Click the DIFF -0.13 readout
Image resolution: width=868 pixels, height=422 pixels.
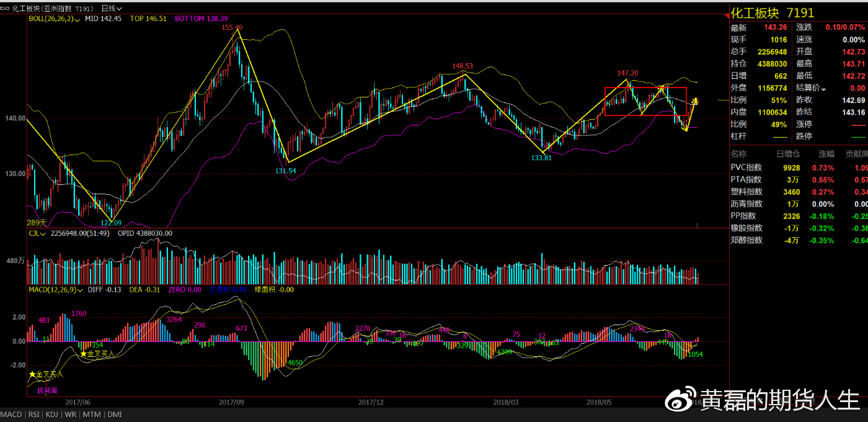tap(105, 289)
